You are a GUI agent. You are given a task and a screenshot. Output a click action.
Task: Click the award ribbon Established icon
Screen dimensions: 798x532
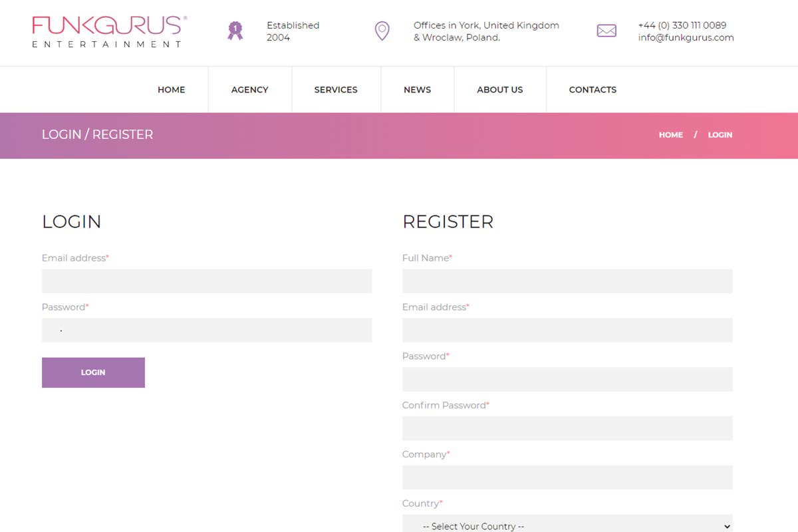coord(235,31)
